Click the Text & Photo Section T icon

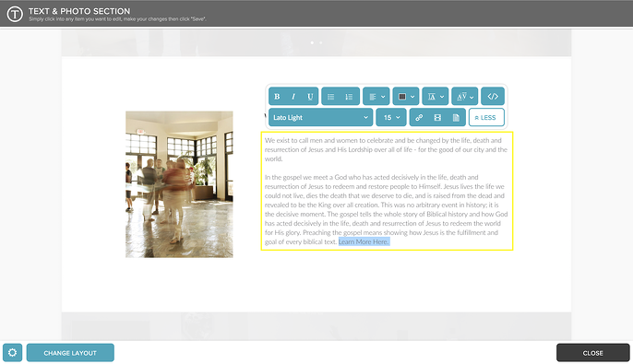tap(15, 14)
